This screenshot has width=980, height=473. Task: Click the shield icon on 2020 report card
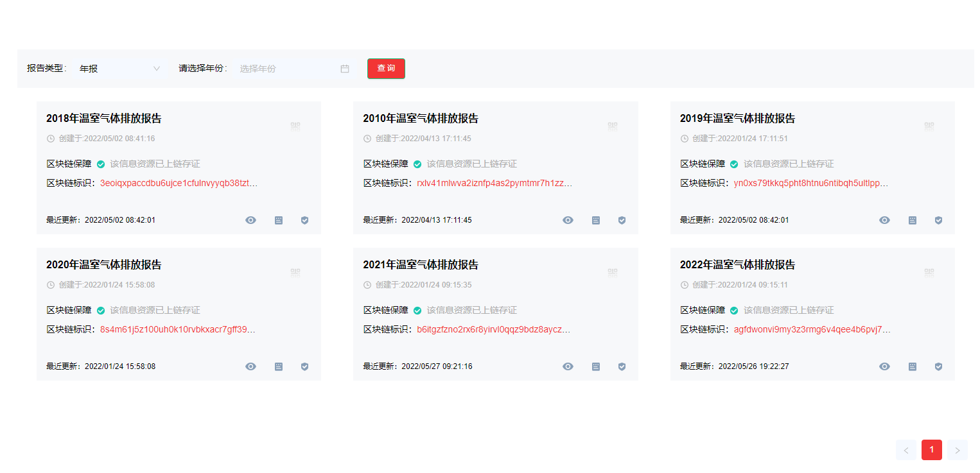(x=305, y=366)
